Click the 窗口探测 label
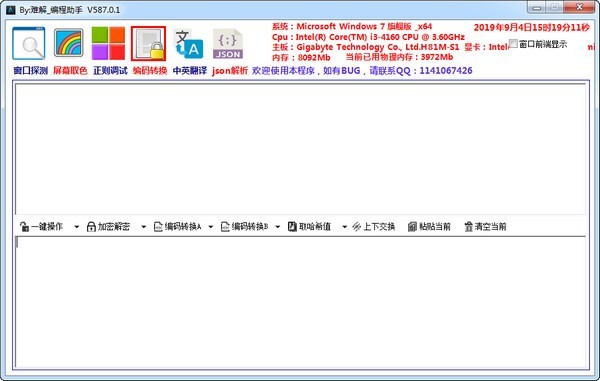This screenshot has width=600, height=381. tap(30, 71)
